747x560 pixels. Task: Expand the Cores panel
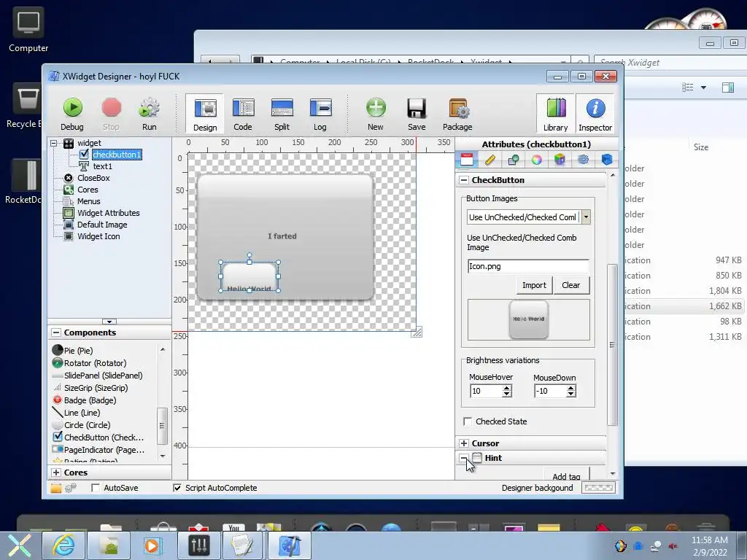pos(56,472)
